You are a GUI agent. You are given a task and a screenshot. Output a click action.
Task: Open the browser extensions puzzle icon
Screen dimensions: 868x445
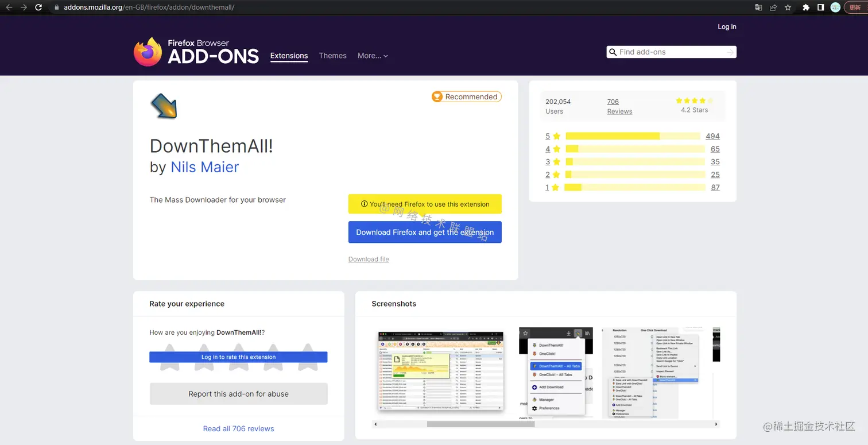pos(806,7)
